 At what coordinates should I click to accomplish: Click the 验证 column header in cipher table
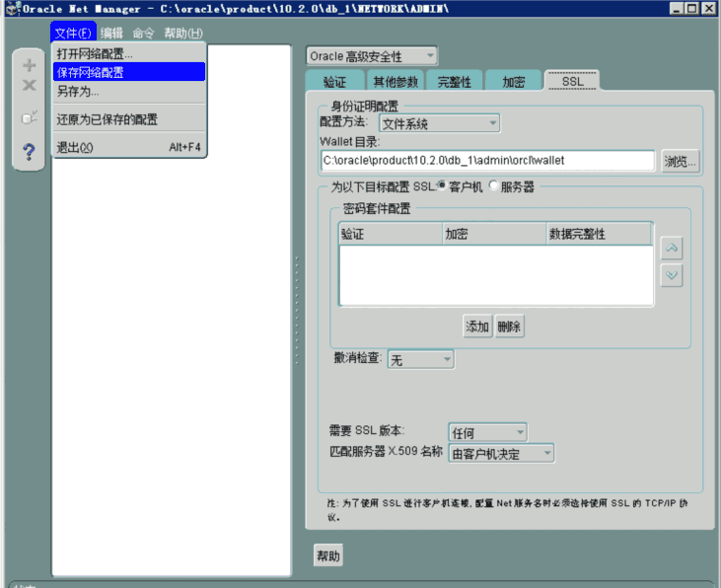tap(391, 234)
